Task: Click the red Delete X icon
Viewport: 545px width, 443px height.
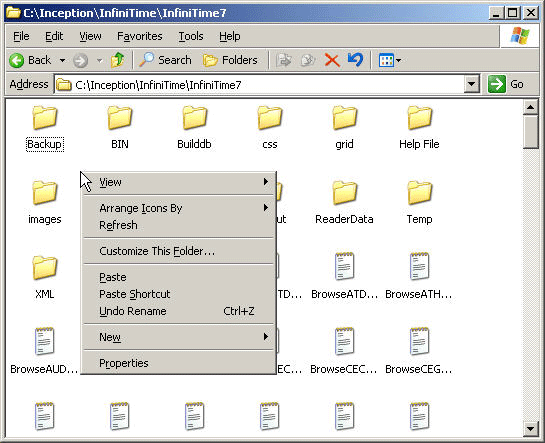Action: (x=332, y=60)
